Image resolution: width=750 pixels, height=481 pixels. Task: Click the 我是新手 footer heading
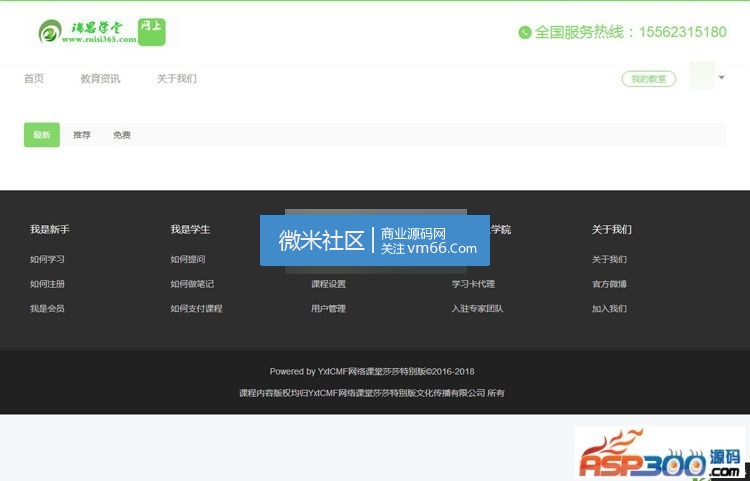(50, 230)
